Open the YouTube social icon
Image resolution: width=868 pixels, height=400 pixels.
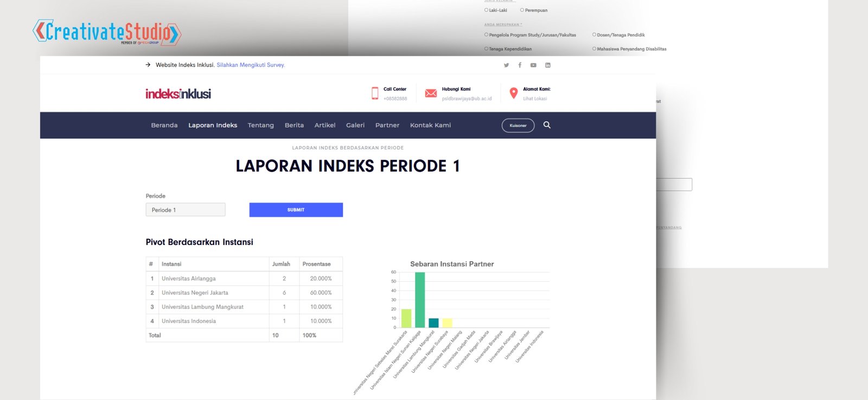click(533, 65)
